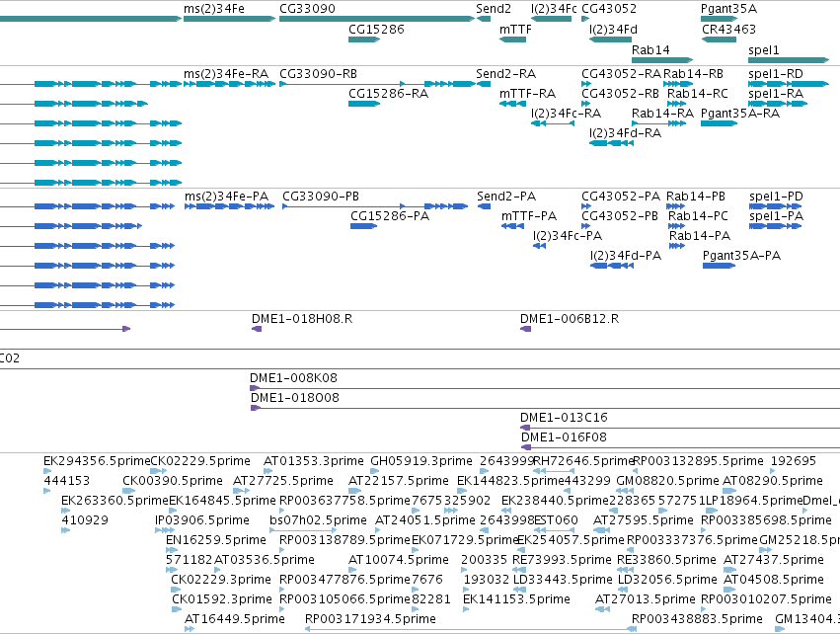The image size is (840, 634).
Task: Click EST EK294356.5prime label
Action: point(97,461)
